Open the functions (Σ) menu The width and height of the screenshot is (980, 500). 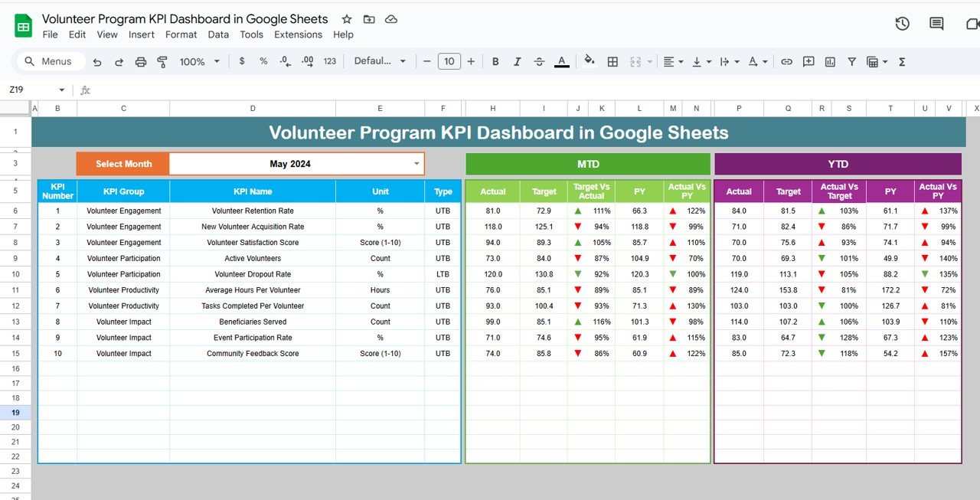coord(902,61)
